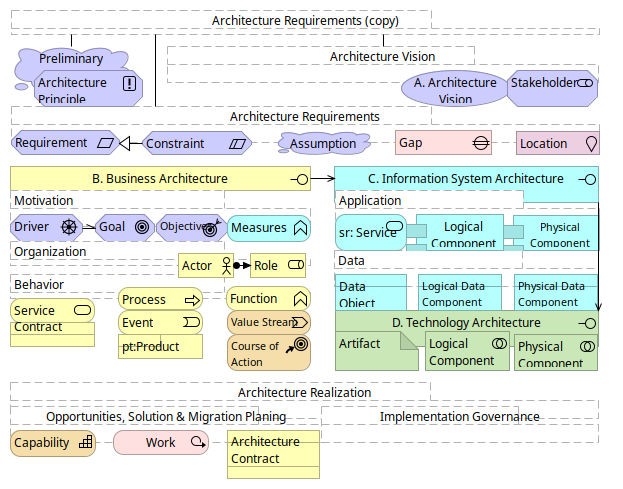This screenshot has width=623, height=489.
Task: Select the Data Object element
Action: (x=371, y=292)
